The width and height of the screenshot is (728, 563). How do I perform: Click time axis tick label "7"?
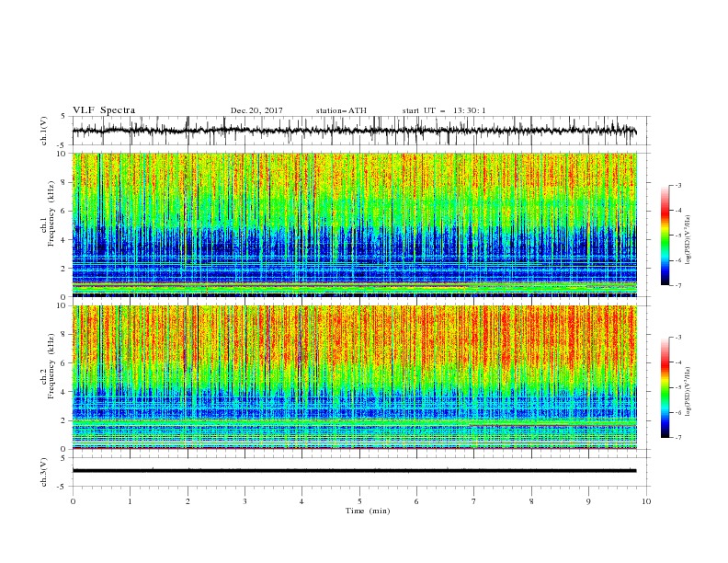coord(474,501)
